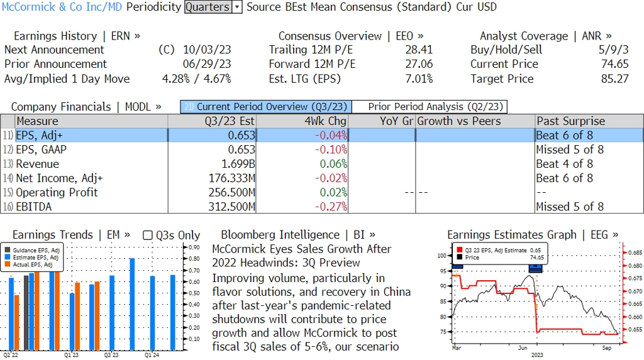
Task: Toggle the Q3s Only checkbox
Action: pos(148,235)
